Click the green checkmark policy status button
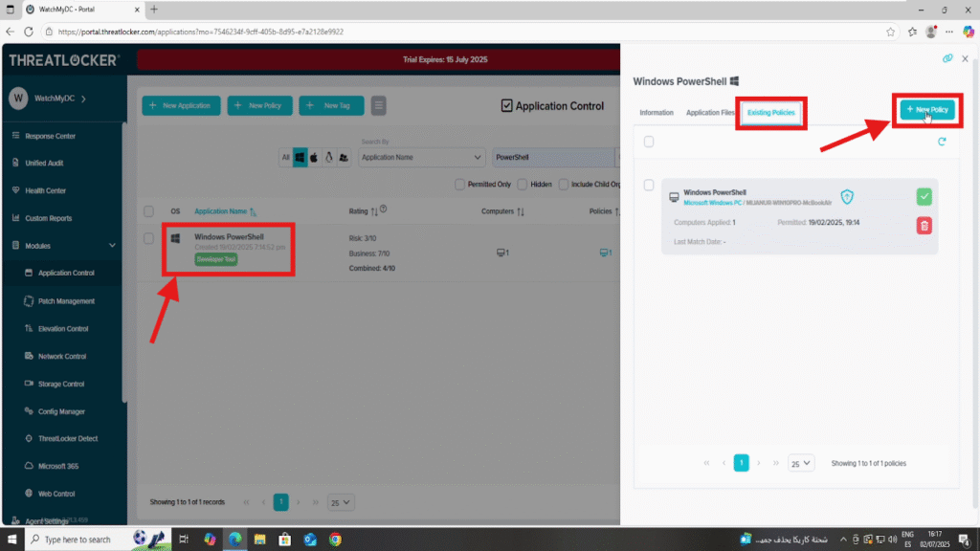The image size is (980, 551). [924, 197]
